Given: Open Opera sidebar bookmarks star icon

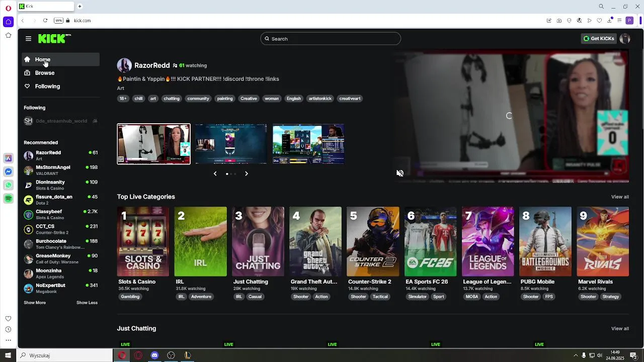Looking at the screenshot, I should click(x=8, y=35).
